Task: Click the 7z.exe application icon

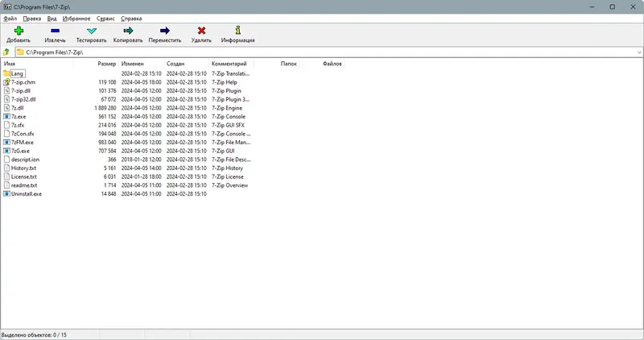Action: (x=6, y=116)
